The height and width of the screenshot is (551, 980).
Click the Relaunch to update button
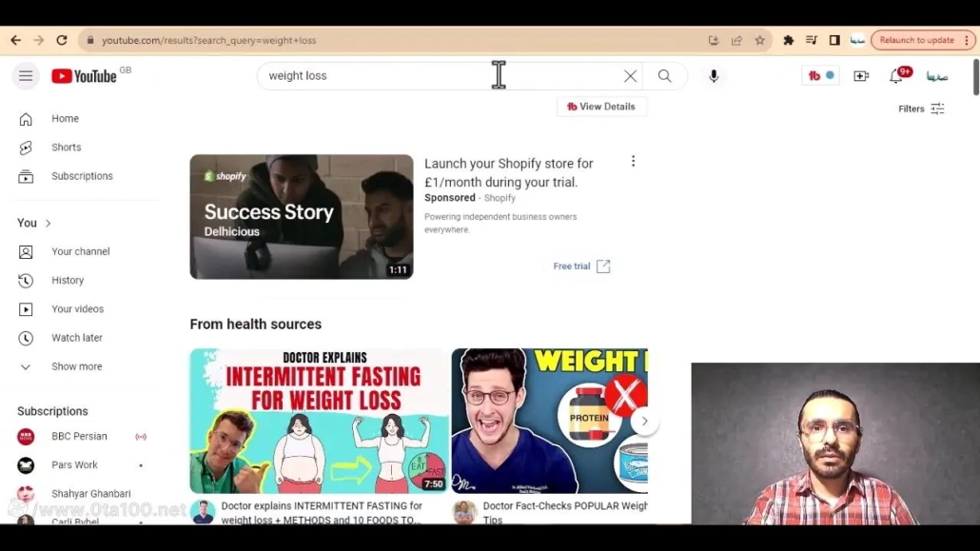pyautogui.click(x=916, y=40)
